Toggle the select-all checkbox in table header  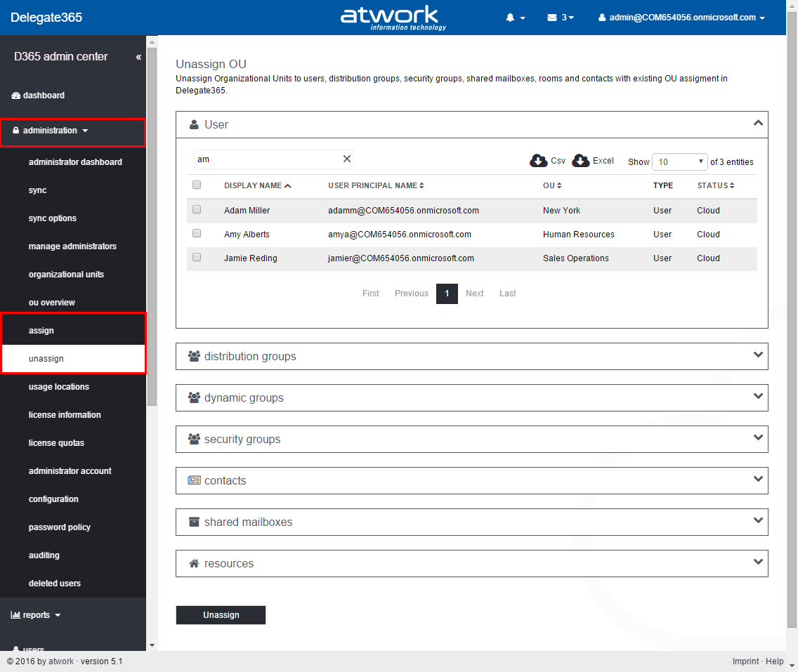point(197,185)
